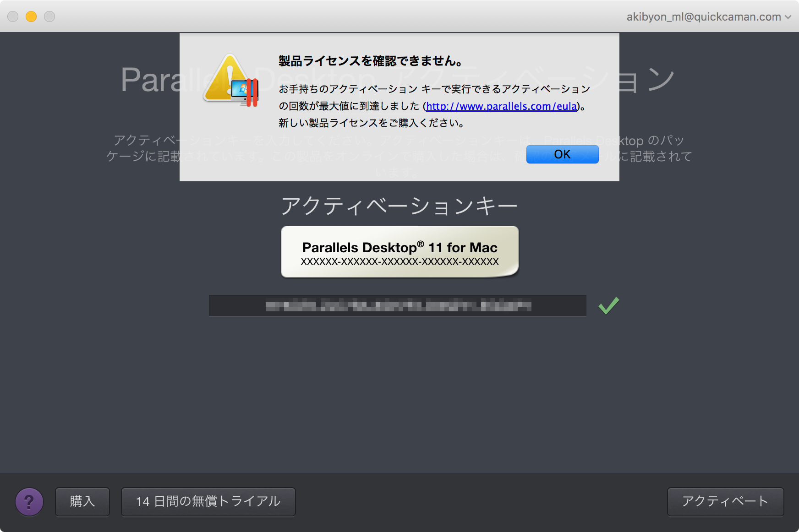
Task: Click the アクティベーションキー heading text
Action: 399,206
